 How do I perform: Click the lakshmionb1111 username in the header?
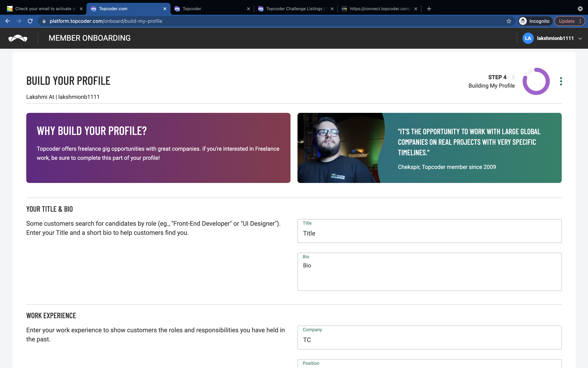[x=555, y=38]
